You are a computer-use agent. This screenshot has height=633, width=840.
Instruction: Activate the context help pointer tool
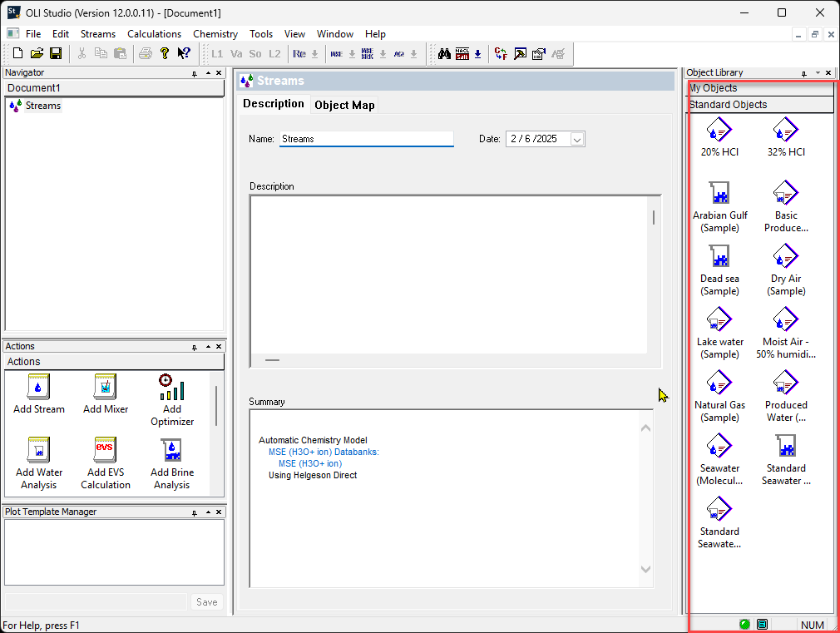pos(184,53)
